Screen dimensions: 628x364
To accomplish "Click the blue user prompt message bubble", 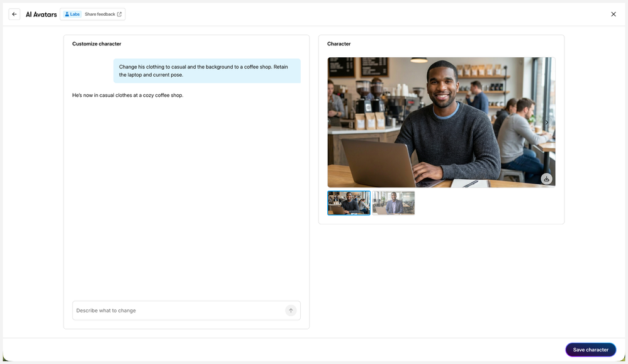I will pyautogui.click(x=207, y=70).
